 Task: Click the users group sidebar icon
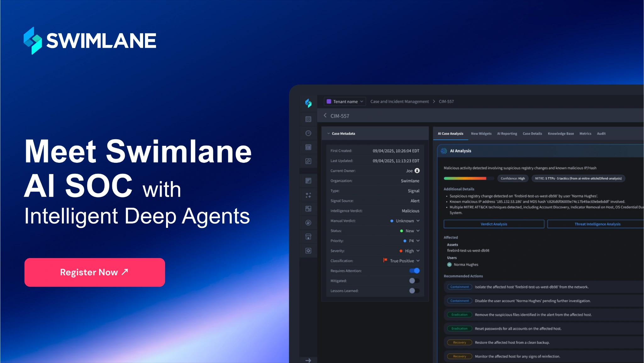click(x=308, y=223)
